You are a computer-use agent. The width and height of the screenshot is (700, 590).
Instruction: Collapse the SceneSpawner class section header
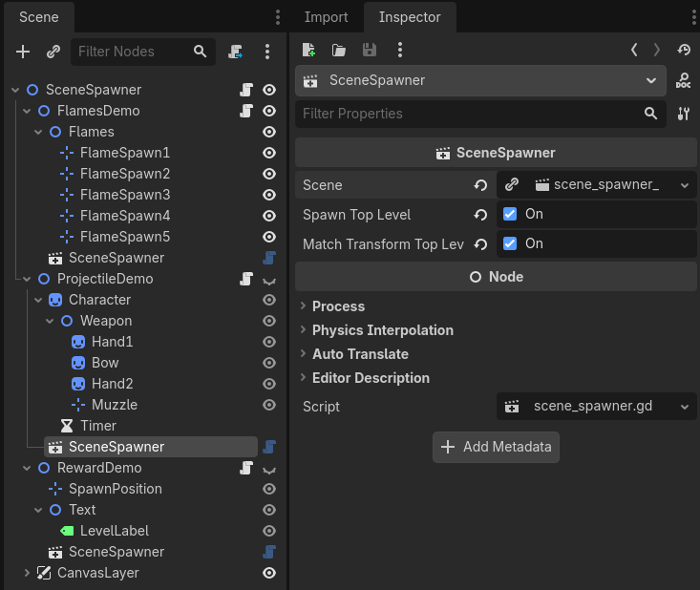(x=496, y=153)
